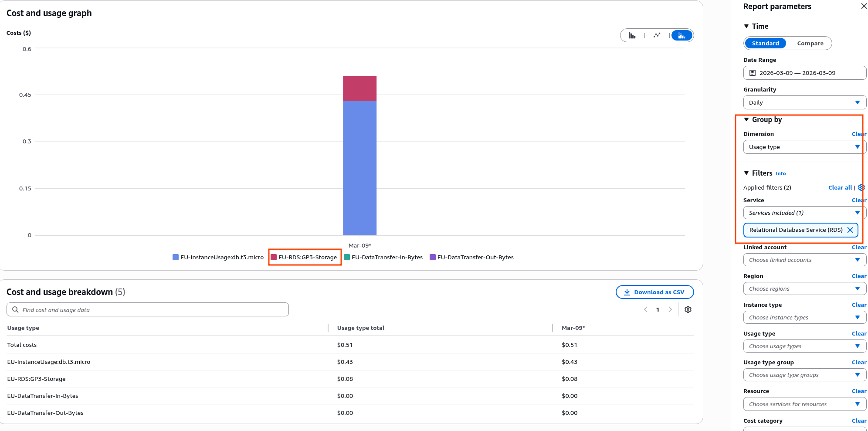Click the calendar icon in Date Range
The image size is (868, 431).
click(753, 73)
